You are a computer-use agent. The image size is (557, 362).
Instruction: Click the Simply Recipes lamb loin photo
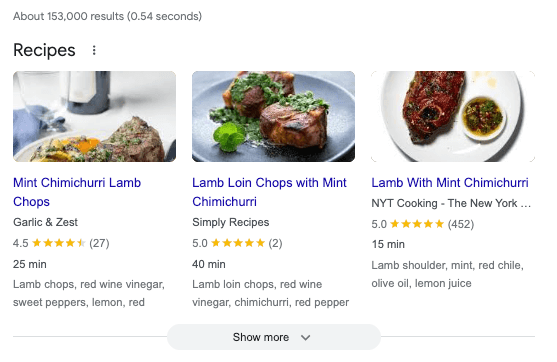[x=273, y=116]
